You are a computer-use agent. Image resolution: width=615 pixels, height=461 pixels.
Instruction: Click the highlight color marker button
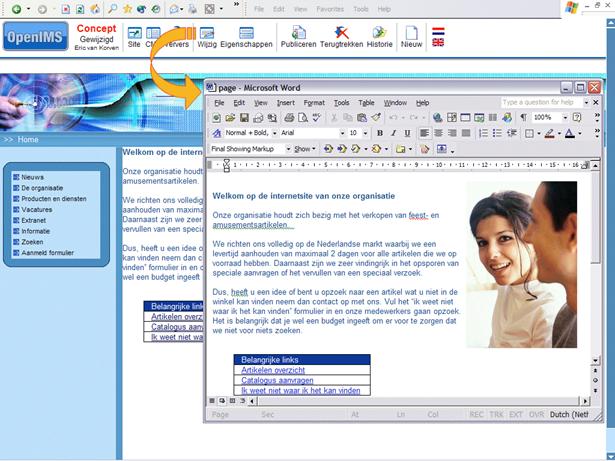pos(550,133)
